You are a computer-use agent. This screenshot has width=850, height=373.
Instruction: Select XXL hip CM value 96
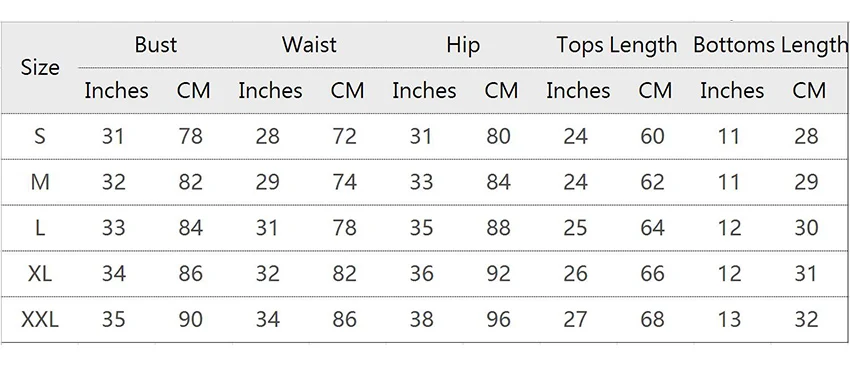(x=498, y=320)
